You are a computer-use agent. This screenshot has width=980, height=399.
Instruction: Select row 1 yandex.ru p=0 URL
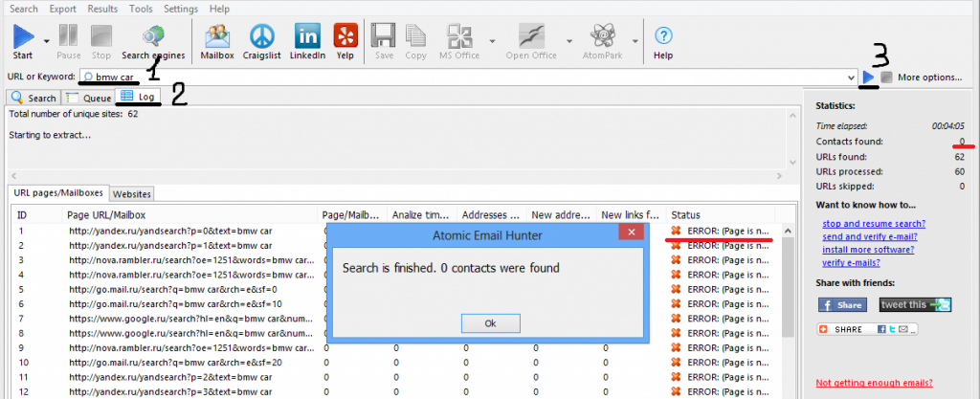point(170,231)
